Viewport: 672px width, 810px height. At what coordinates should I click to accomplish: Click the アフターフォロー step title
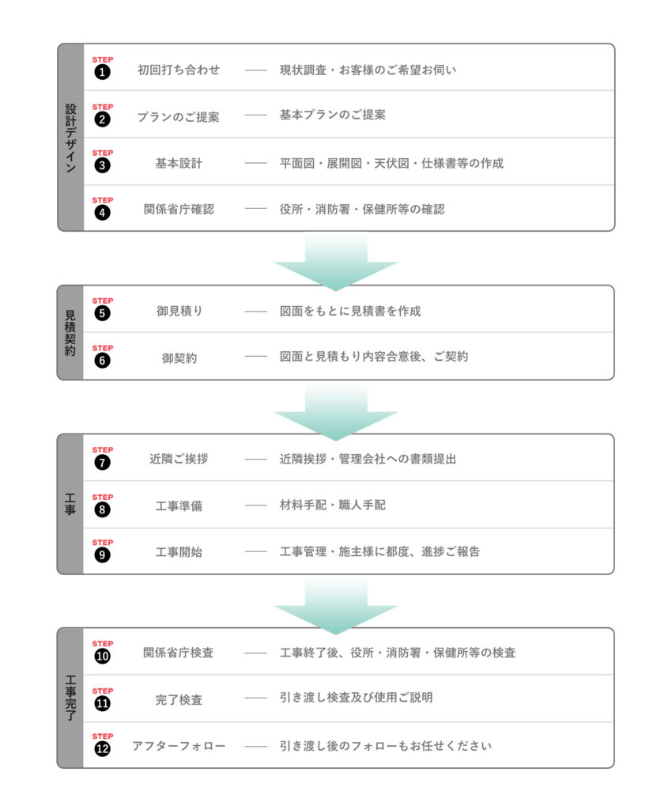[x=179, y=746]
